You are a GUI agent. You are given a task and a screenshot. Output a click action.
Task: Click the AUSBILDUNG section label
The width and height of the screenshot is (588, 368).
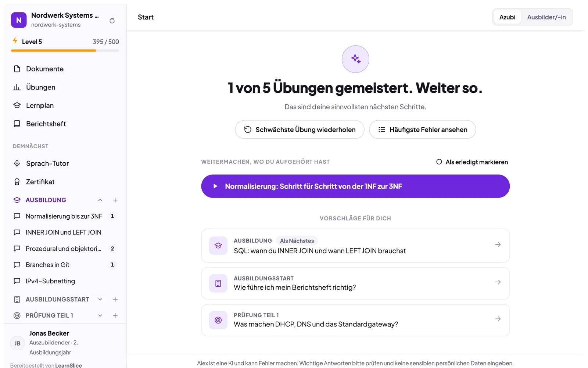tap(46, 200)
